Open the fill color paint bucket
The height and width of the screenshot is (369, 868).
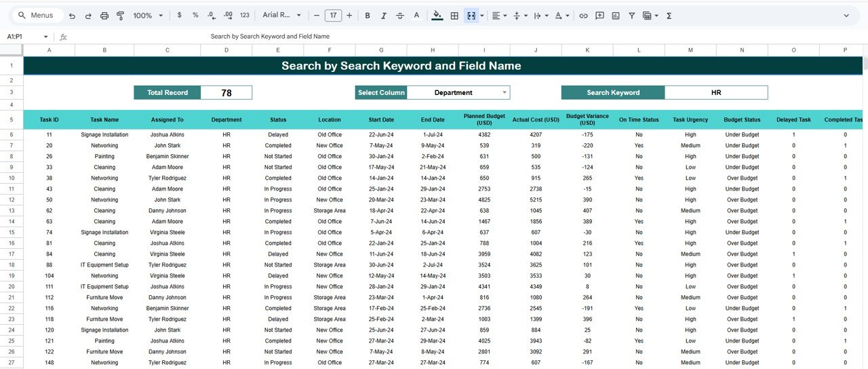coord(437,16)
